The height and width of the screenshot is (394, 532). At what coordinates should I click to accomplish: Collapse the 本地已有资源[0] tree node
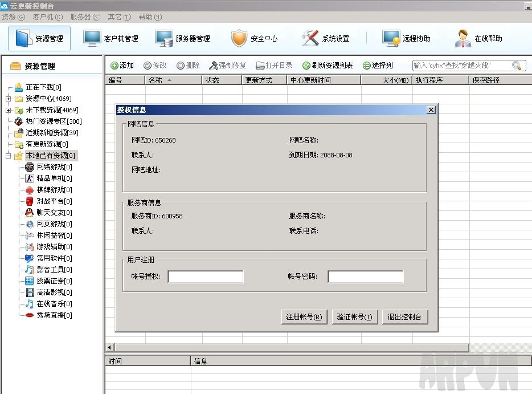(x=8, y=156)
